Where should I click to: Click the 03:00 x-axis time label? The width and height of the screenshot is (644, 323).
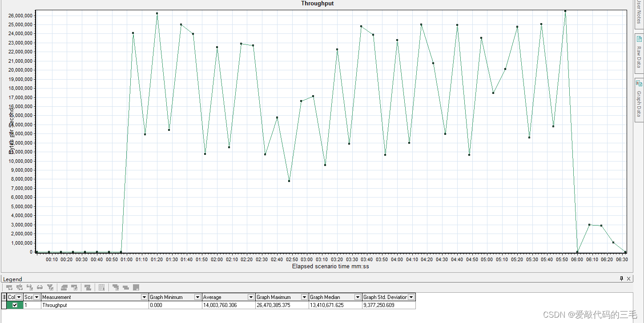pos(307,259)
